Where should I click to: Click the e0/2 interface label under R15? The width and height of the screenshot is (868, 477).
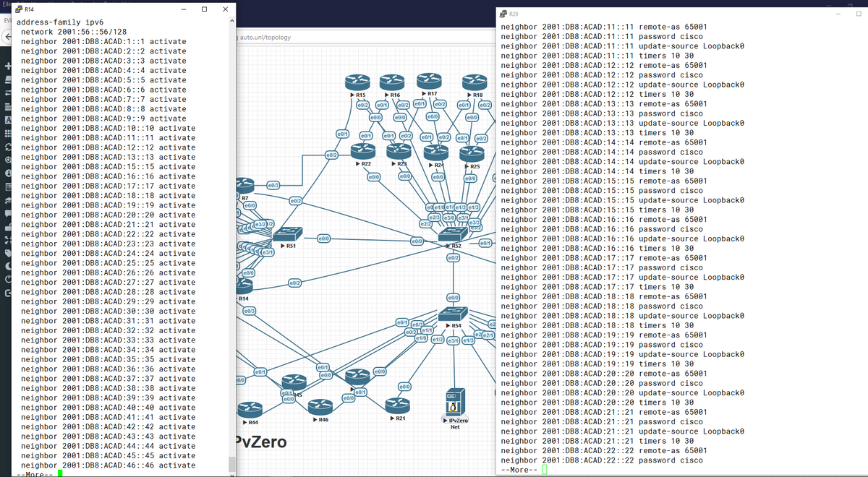[x=363, y=106]
